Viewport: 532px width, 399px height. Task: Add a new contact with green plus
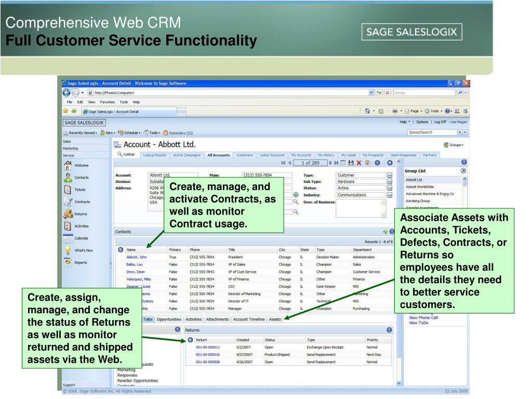pos(385,232)
